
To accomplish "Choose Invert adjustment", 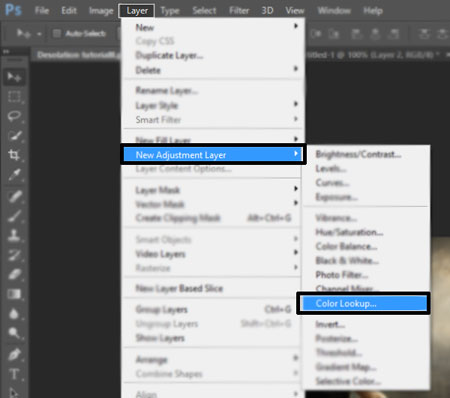I will (x=366, y=324).
